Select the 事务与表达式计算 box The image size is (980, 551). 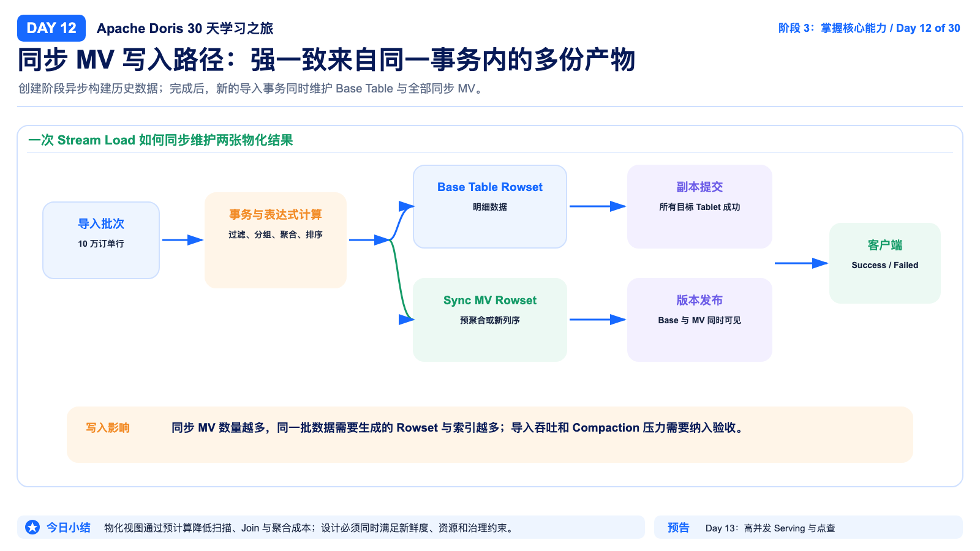pos(276,240)
